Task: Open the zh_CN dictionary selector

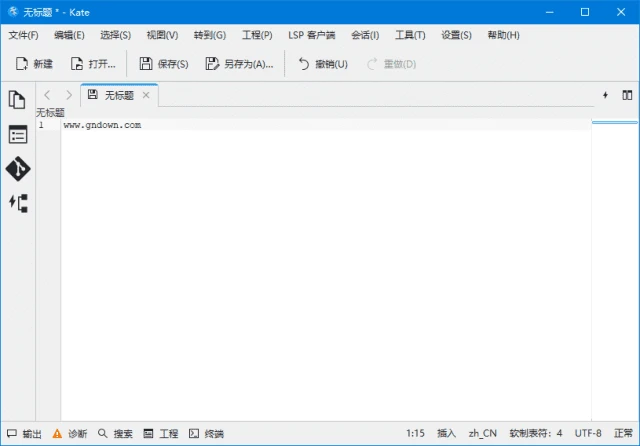Action: tap(482, 433)
